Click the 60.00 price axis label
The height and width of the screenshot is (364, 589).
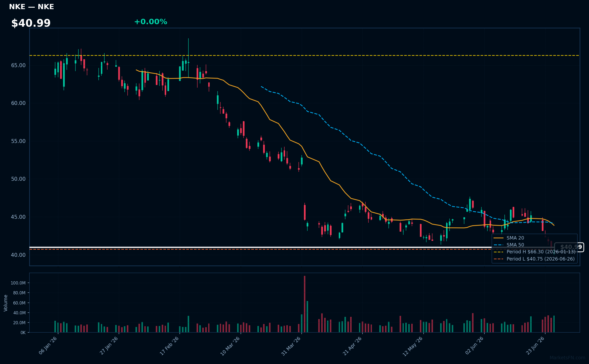pyautogui.click(x=18, y=103)
